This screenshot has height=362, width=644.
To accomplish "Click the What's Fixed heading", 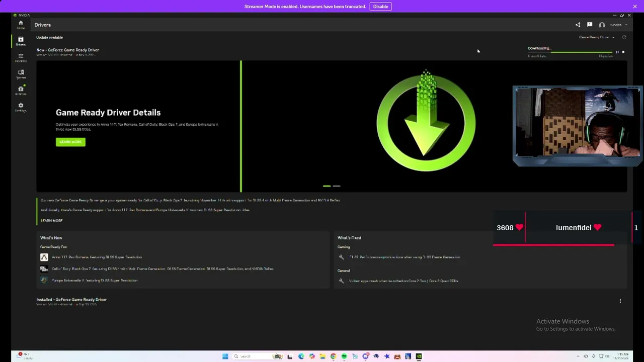I will click(x=349, y=238).
